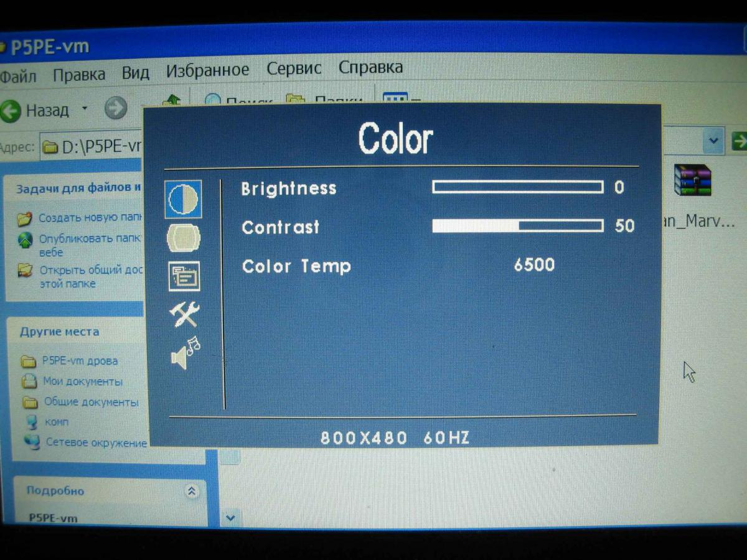Image resolution: width=747 pixels, height=560 pixels.
Task: Select the Color brightness/contrast OSD icon
Action: click(x=183, y=199)
